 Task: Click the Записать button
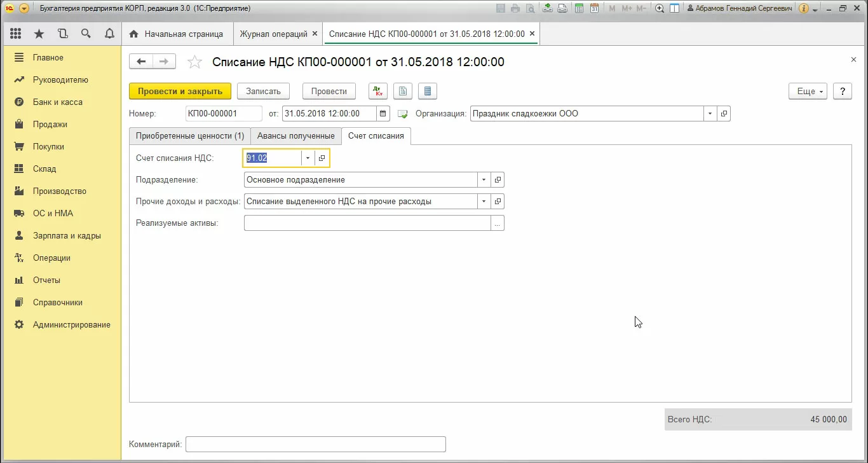tap(263, 91)
